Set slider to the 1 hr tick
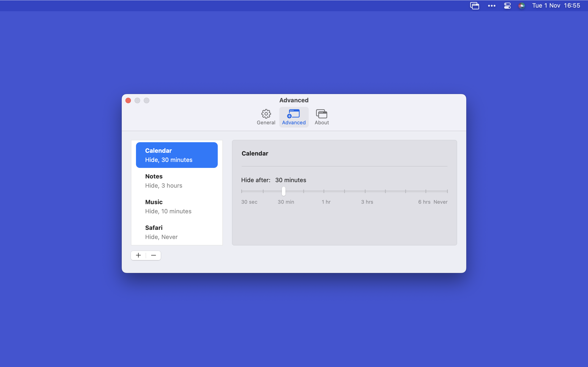This screenshot has width=588, height=367. pyautogui.click(x=324, y=191)
